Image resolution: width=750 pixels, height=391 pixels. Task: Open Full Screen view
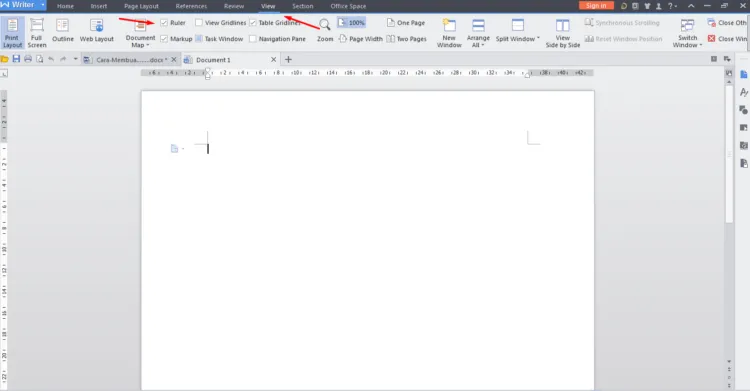pyautogui.click(x=37, y=33)
